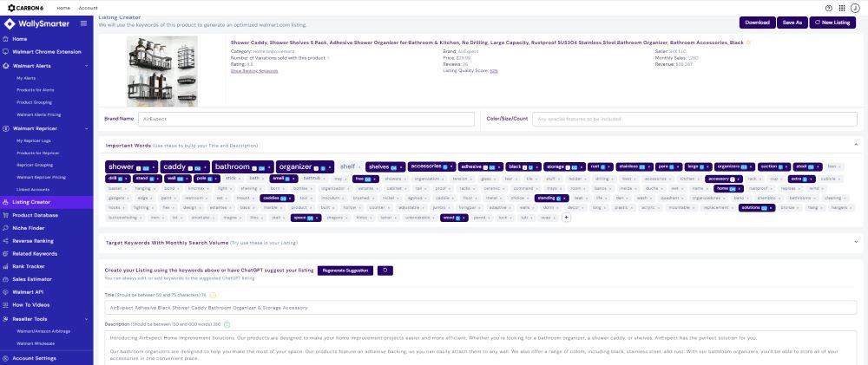
Task: Expand Target Keywords With Monthly Search Volume
Action: coord(856,242)
